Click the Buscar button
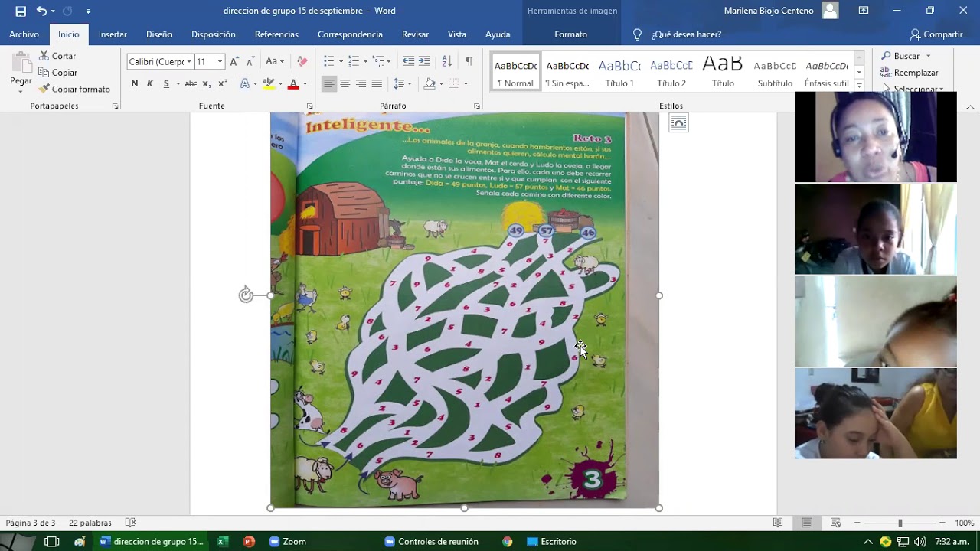Image resolution: width=980 pixels, height=551 pixels. (x=906, y=56)
